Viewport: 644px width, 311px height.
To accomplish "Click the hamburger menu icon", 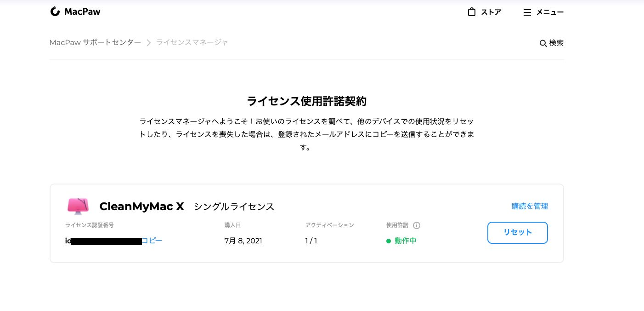I will point(527,12).
